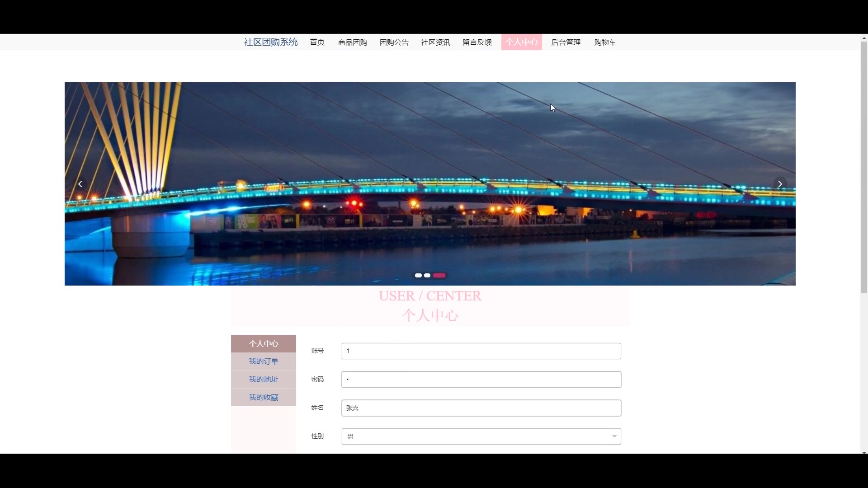Select the active pink carousel indicator

click(439, 275)
